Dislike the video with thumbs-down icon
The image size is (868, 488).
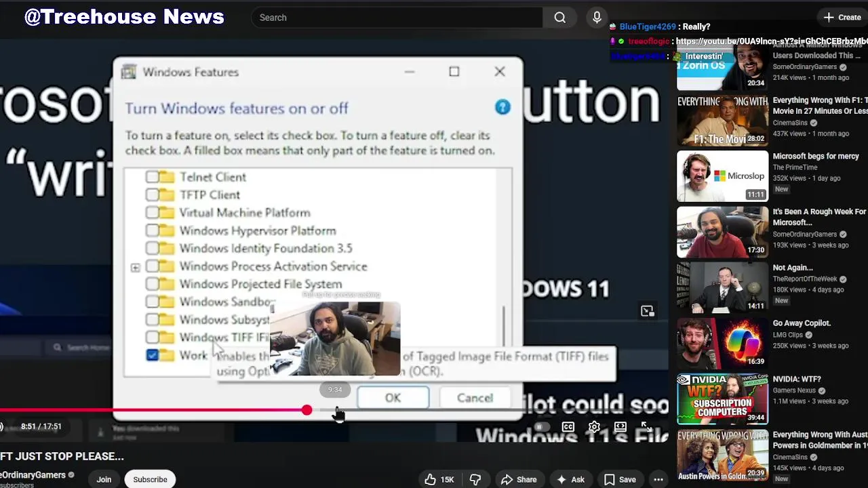[475, 479]
